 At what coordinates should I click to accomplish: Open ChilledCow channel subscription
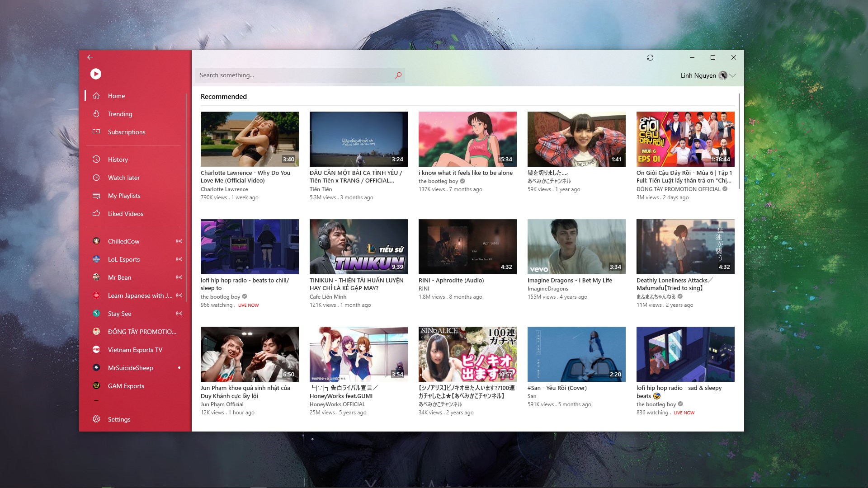123,241
